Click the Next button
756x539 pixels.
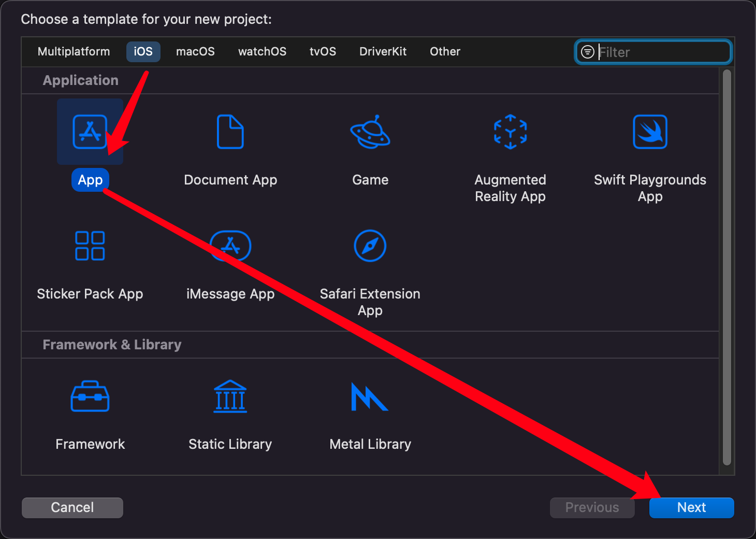[x=692, y=507]
